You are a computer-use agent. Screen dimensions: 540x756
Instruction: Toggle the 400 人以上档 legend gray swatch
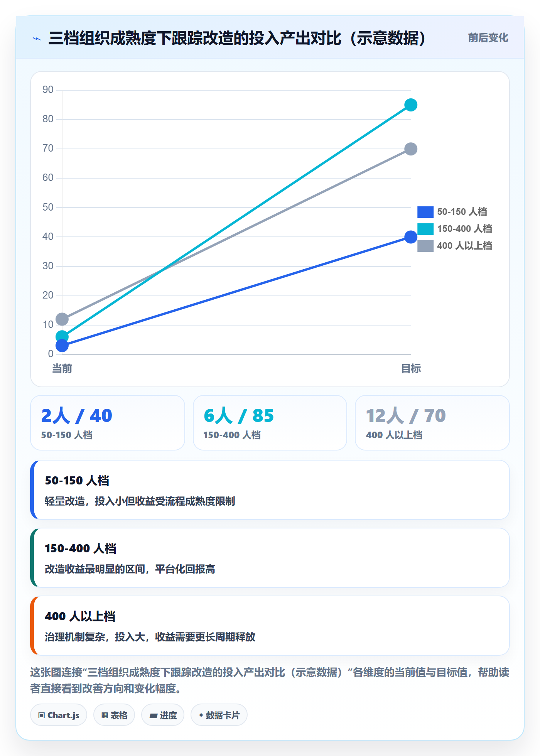425,246
